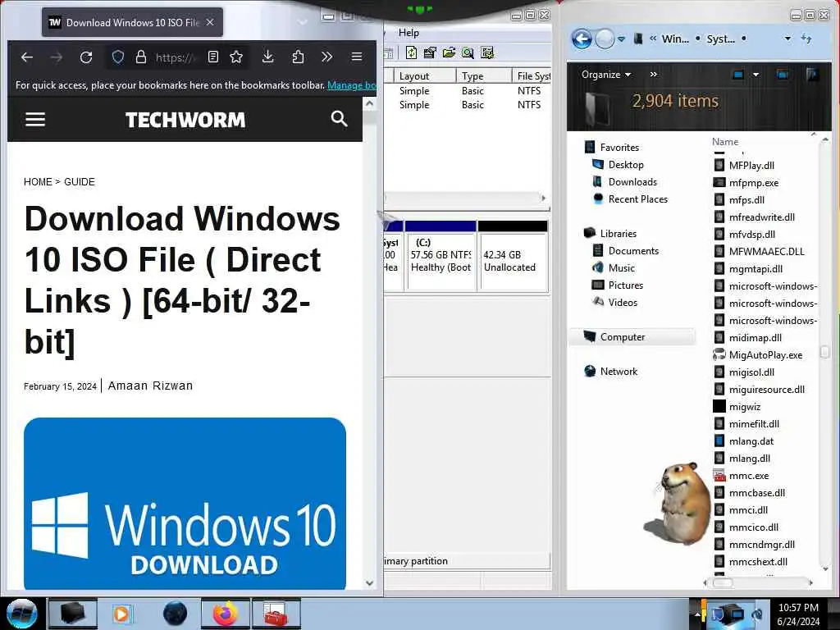This screenshot has width=840, height=630.
Task: Click Back button in Explorer window
Action: pos(582,39)
